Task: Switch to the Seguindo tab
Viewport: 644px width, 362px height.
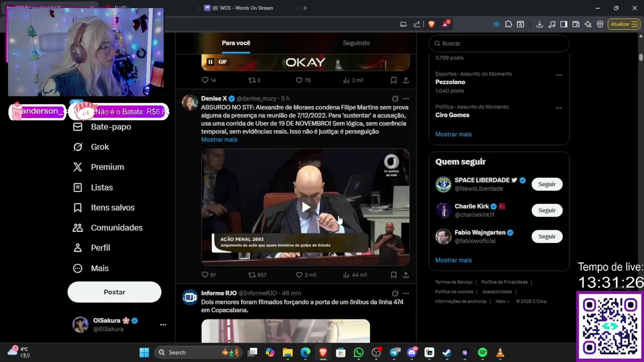Action: [356, 43]
